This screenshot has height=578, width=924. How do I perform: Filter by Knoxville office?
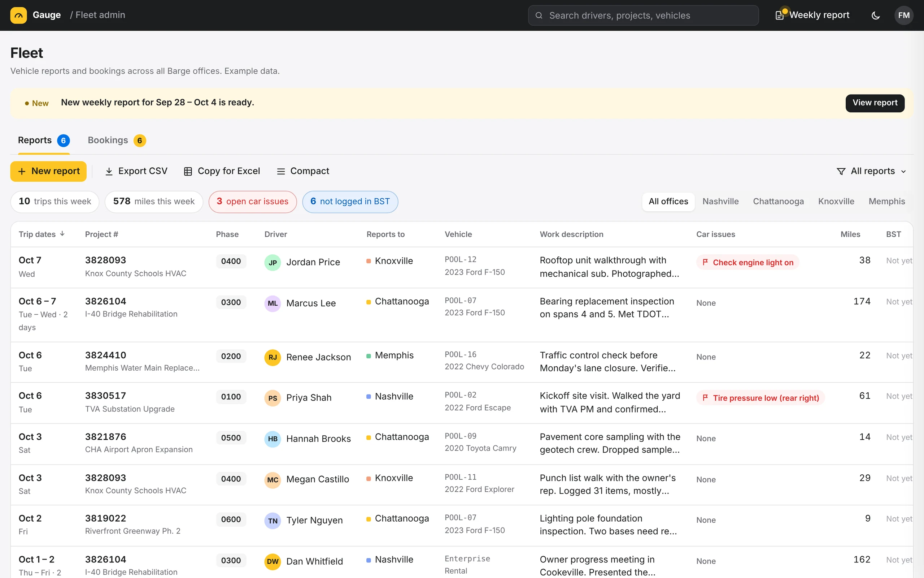(x=836, y=202)
